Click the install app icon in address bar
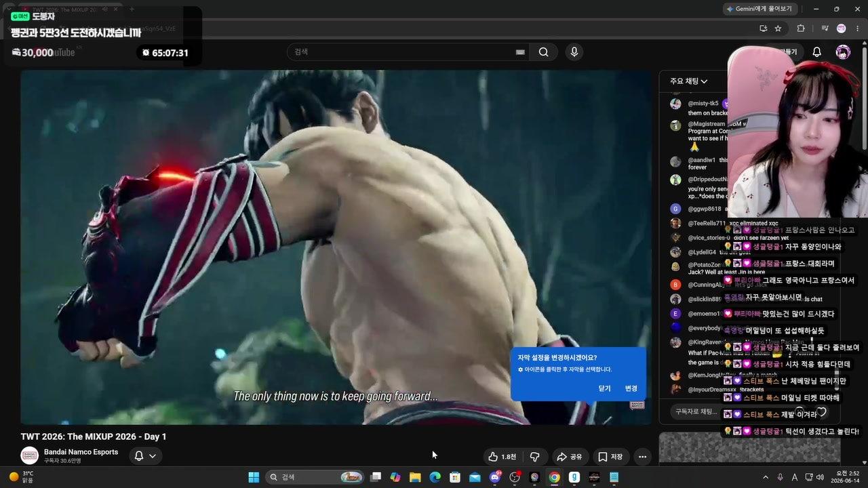 coord(763,28)
